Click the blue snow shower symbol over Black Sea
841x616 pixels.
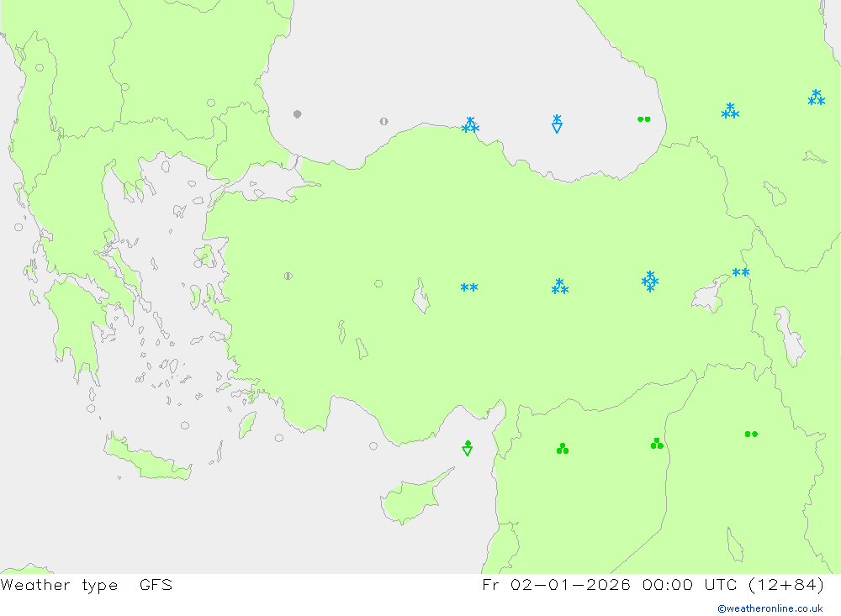[558, 124]
